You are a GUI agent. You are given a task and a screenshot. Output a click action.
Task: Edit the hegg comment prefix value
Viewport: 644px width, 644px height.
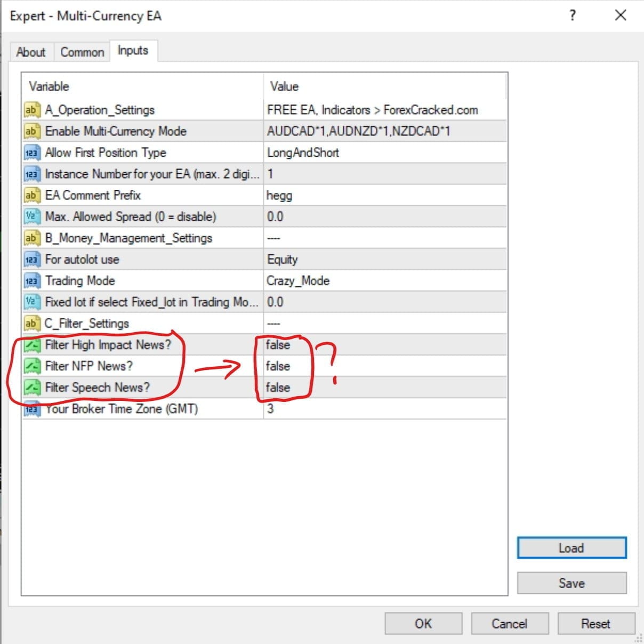pyautogui.click(x=279, y=196)
